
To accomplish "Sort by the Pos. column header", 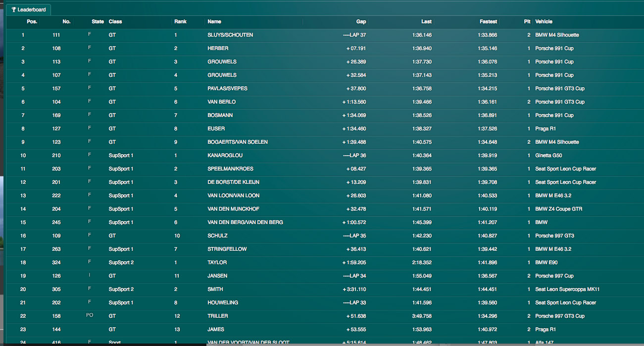I will [x=32, y=22].
